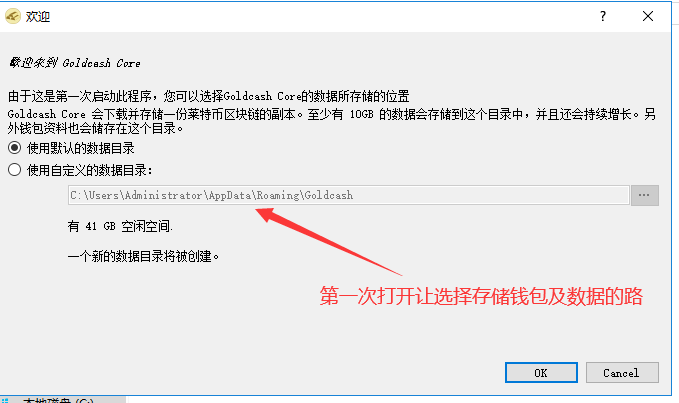Click the 一个新的数据目录将被创建 message
The width and height of the screenshot is (679, 403).
(x=143, y=256)
